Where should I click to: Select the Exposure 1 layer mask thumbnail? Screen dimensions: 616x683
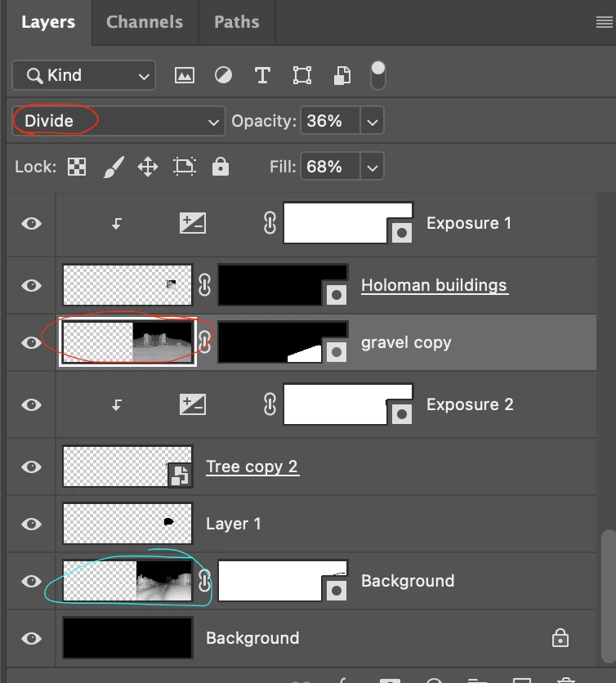[x=348, y=222]
